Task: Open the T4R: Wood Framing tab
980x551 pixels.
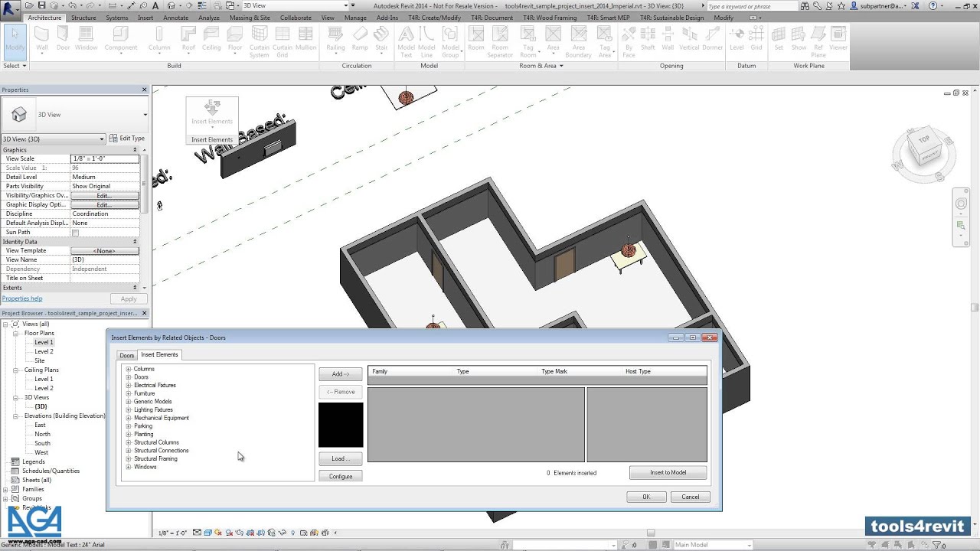Action: (550, 18)
